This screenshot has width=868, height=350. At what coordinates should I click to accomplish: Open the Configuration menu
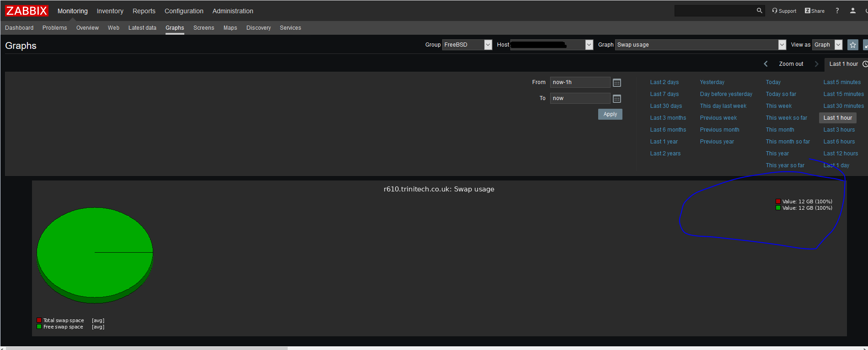tap(184, 11)
